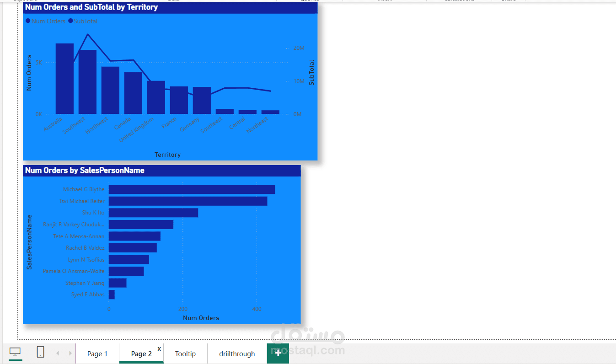The image size is (616, 364).
Task: Click the '20M' axis value
Action: [299, 48]
